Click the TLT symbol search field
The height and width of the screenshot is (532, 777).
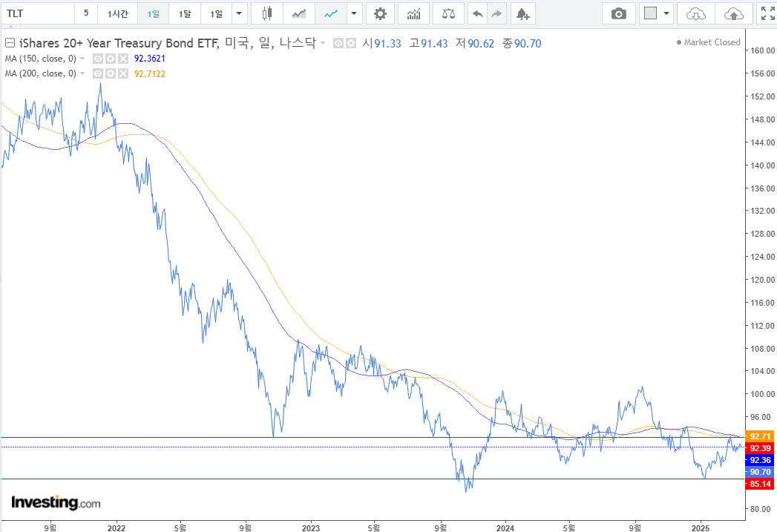38,13
